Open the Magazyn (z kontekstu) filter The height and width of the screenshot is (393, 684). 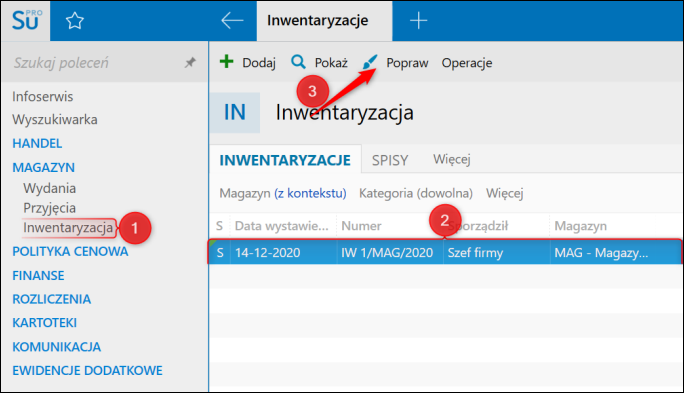283,193
